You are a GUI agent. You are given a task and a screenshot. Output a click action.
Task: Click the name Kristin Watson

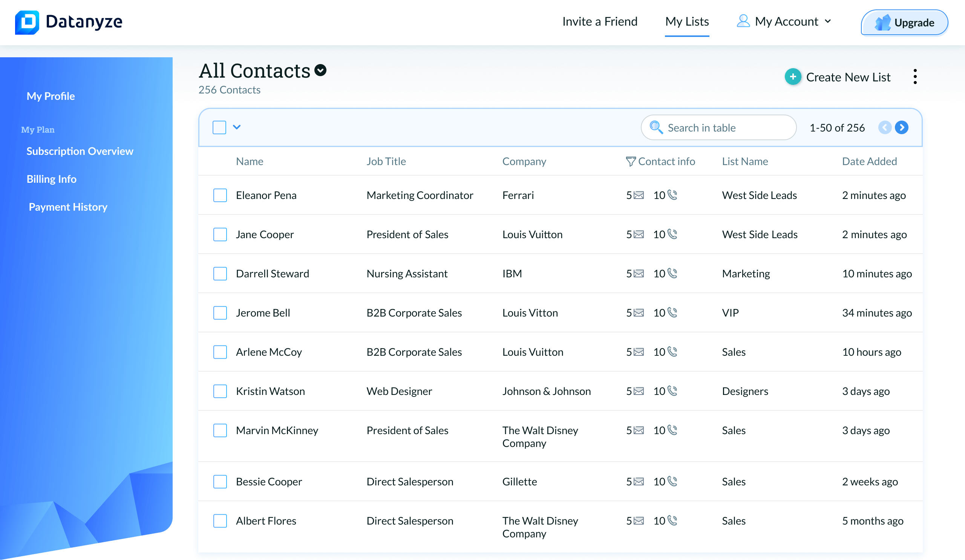[x=270, y=392]
